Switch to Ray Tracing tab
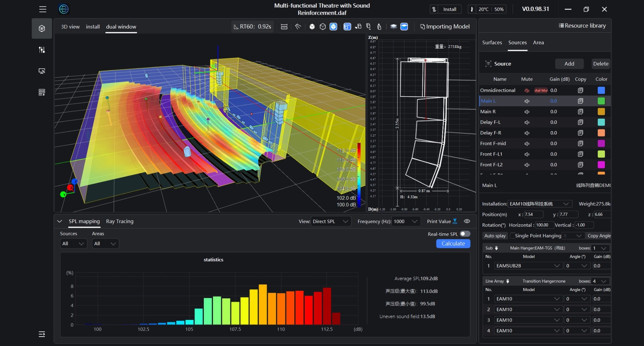644x346 pixels. click(x=120, y=221)
